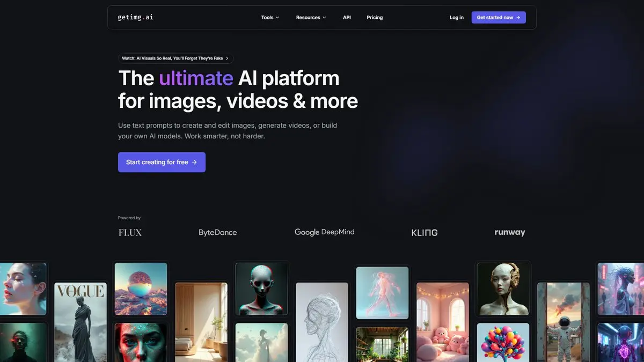Click the ByteDance logo

217,232
